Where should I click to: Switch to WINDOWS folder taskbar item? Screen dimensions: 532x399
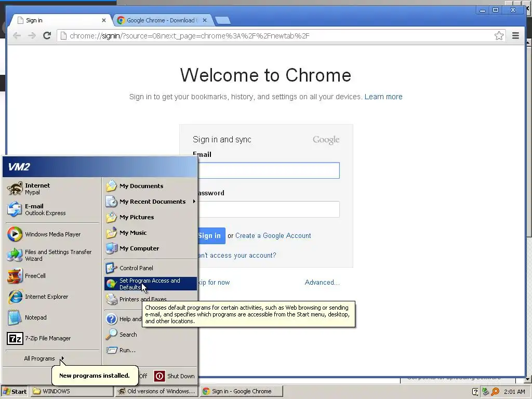[x=72, y=391]
